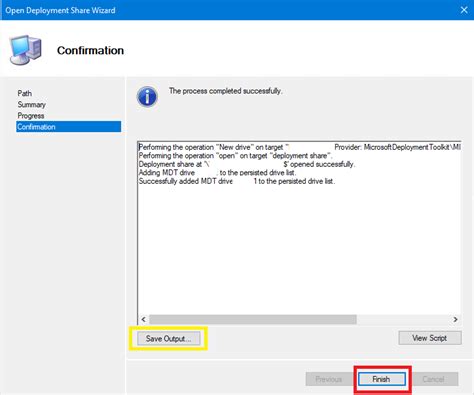Image resolution: width=474 pixels, height=395 pixels.
Task: Click 'The process completed successfully.' message
Action: click(x=225, y=91)
